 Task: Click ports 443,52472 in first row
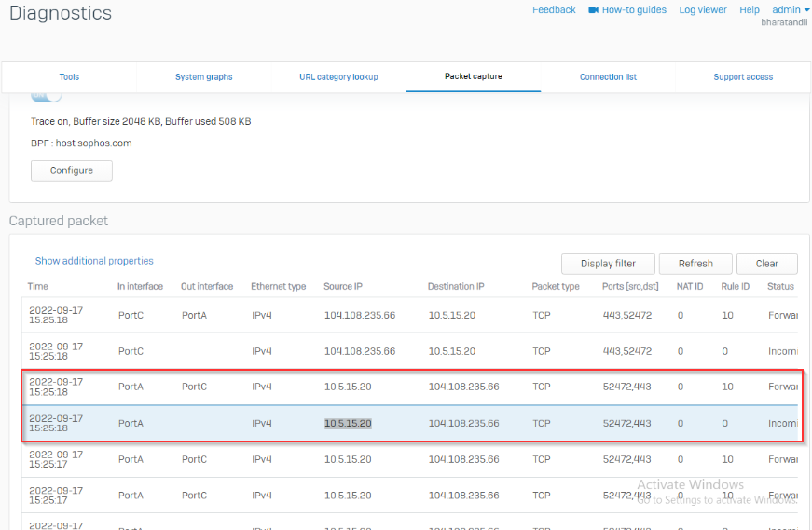pyautogui.click(x=627, y=315)
